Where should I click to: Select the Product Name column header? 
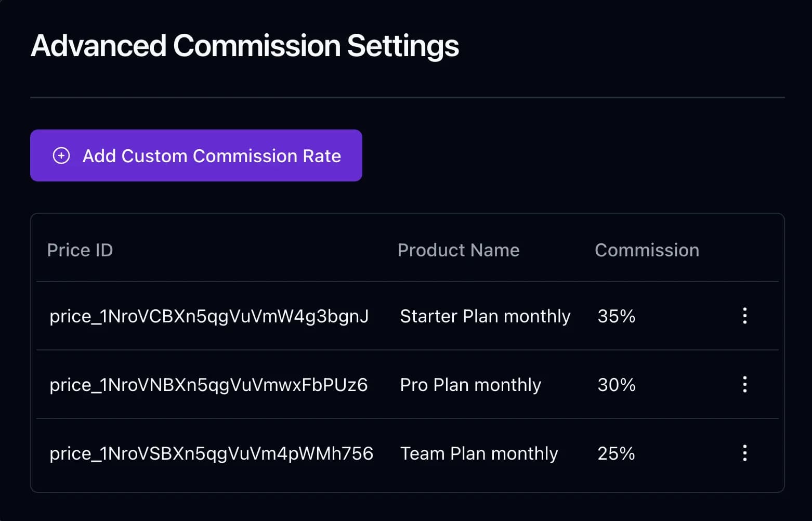coord(459,250)
